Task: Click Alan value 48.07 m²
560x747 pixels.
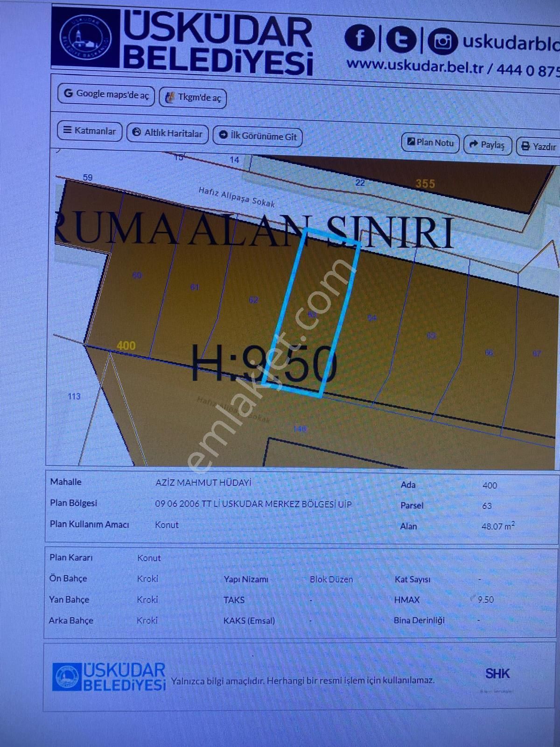Action: 498,526
